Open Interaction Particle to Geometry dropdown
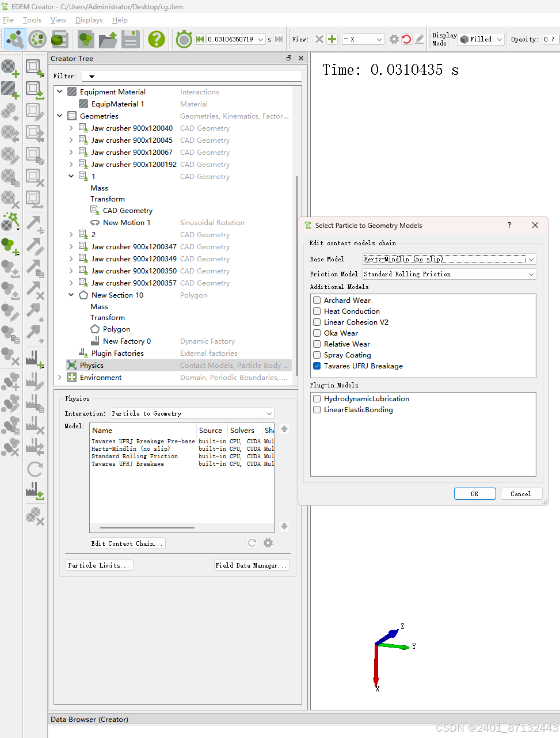Screen dimensions: 560x738 (x=192, y=413)
